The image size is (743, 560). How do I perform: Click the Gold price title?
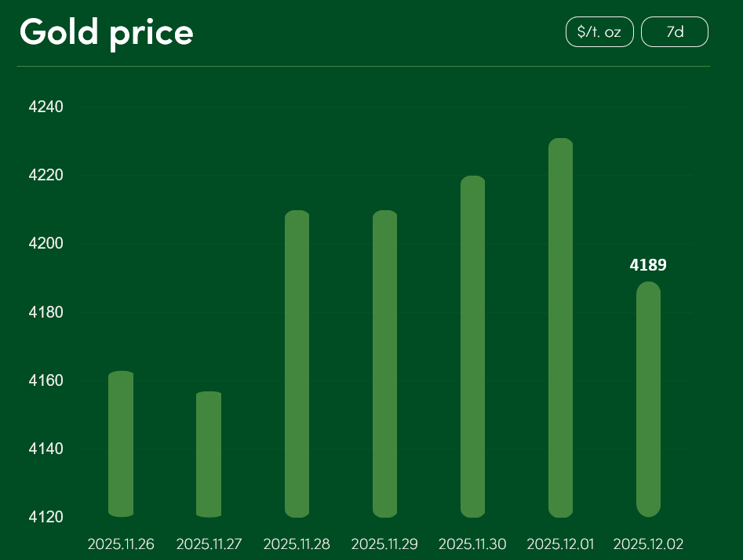pyautogui.click(x=107, y=33)
